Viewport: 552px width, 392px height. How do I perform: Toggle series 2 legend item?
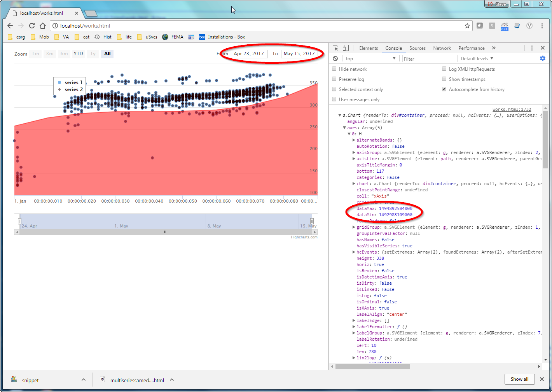click(70, 89)
